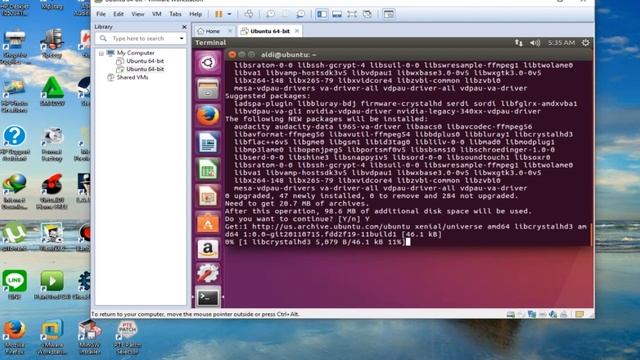This screenshot has height=360, width=640.
Task: Click the console view icon at toolbar end
Action: coord(389,14)
